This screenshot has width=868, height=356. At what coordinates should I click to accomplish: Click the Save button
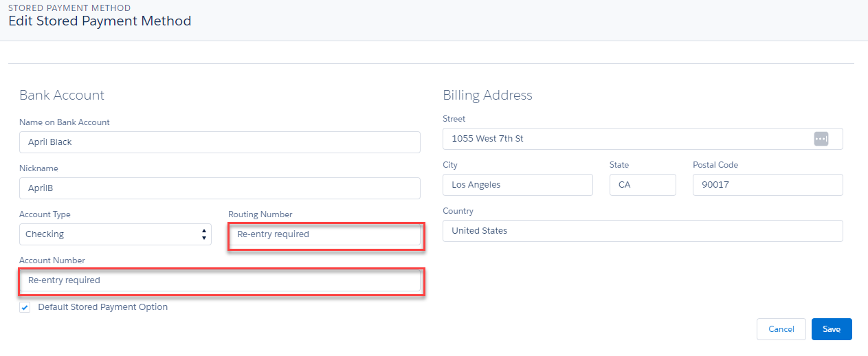coord(831,329)
